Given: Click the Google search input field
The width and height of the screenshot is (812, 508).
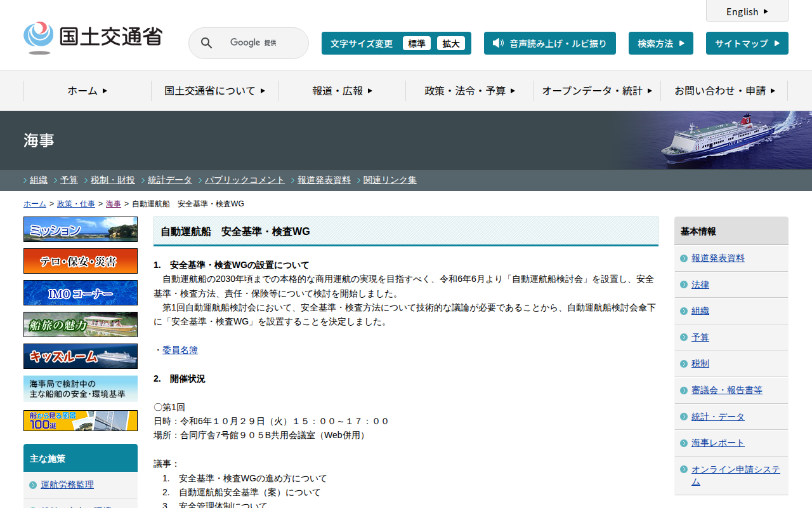Looking at the screenshot, I should click(x=257, y=43).
